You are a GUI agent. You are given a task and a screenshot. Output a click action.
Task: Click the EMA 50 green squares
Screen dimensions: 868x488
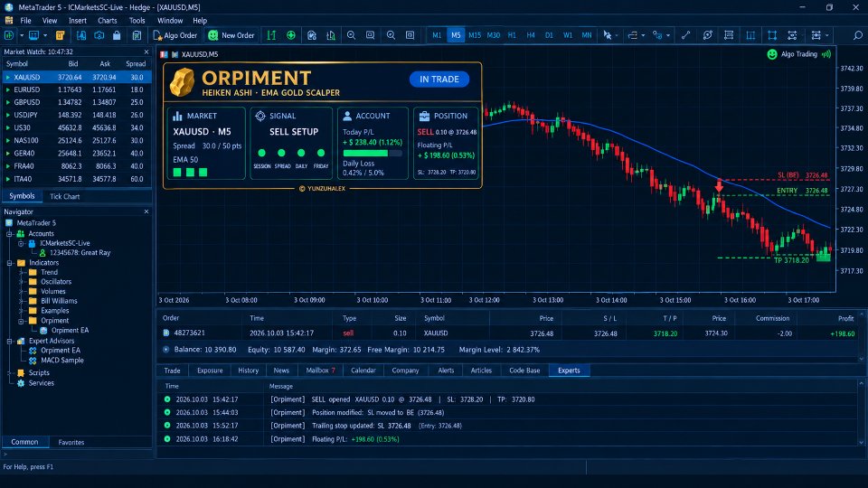coord(190,172)
